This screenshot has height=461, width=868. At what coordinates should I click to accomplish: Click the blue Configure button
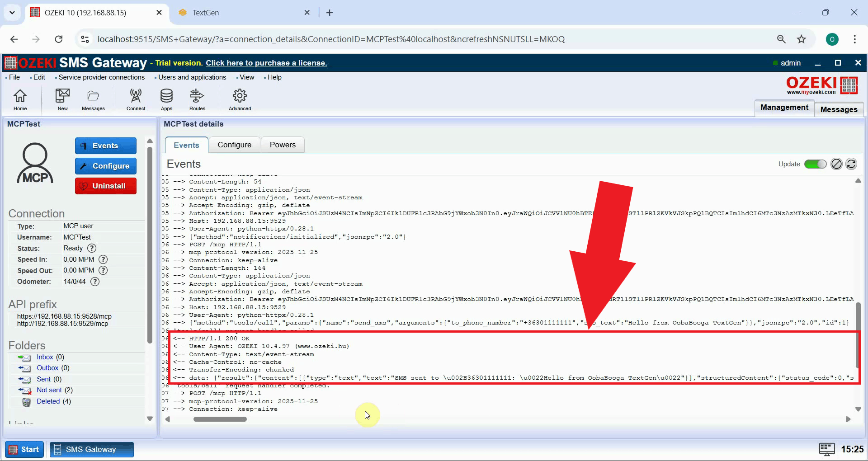[106, 166]
